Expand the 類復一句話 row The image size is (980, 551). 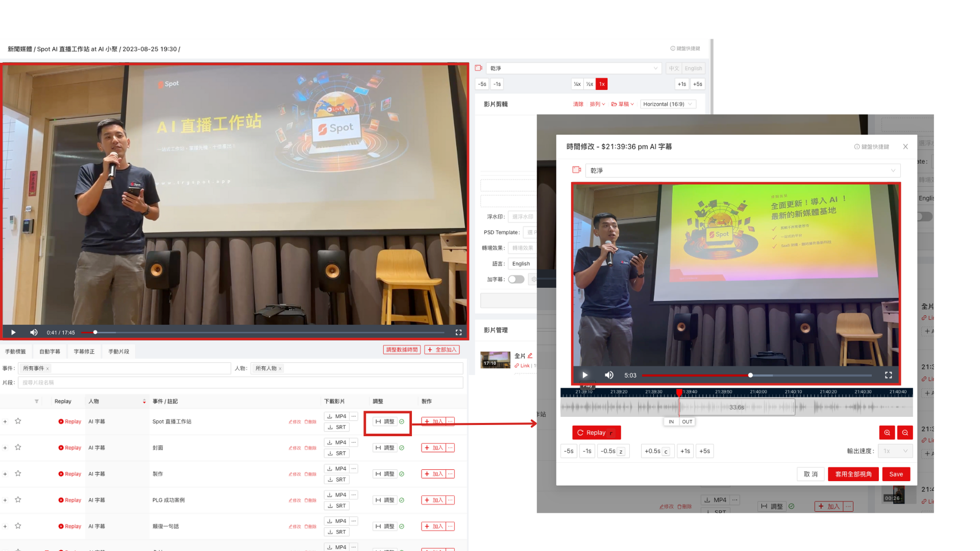coord(5,526)
